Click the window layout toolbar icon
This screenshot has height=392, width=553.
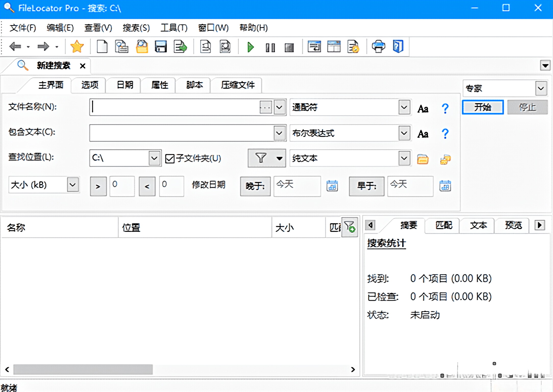point(314,47)
